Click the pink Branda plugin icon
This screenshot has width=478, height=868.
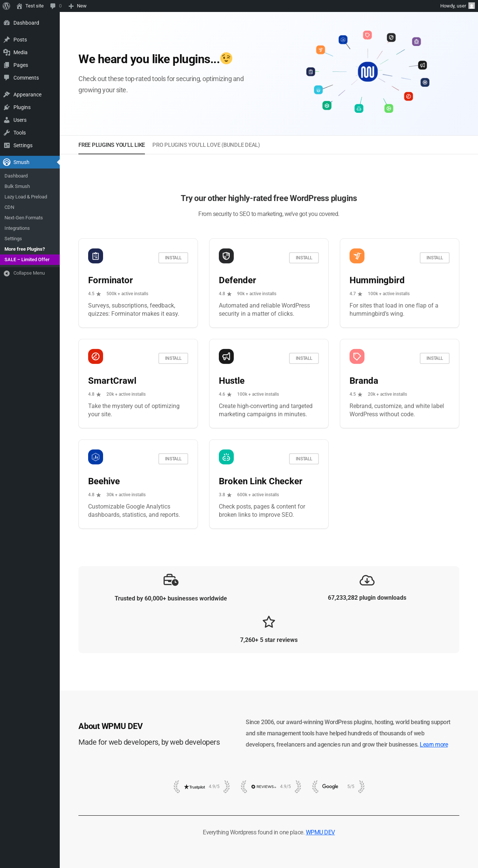click(x=357, y=356)
